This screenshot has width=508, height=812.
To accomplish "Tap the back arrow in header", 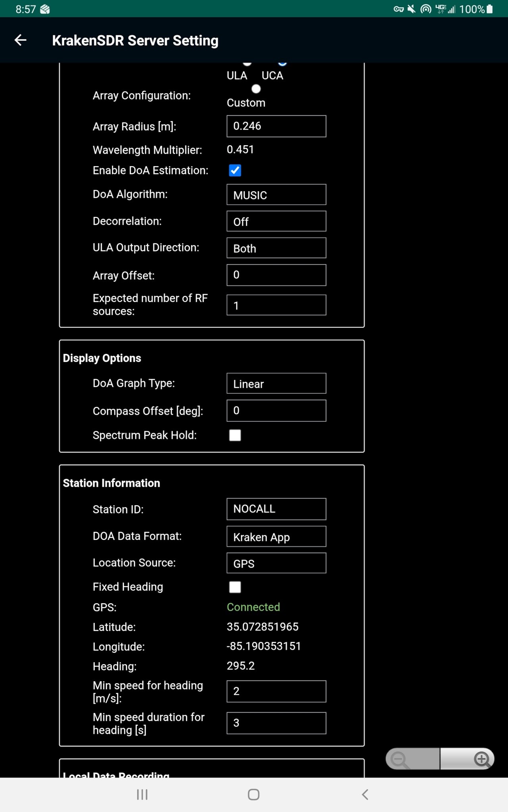I will click(21, 40).
